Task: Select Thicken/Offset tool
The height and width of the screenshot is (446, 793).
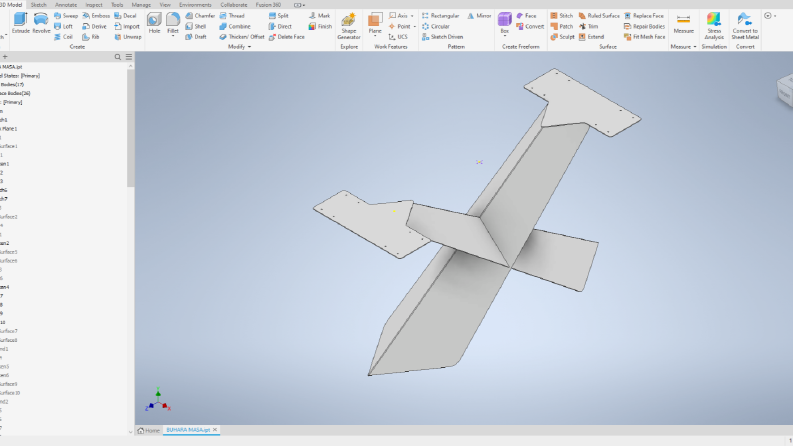Action: coord(241,37)
